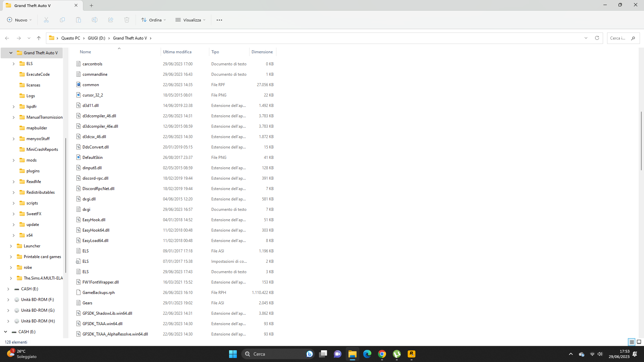This screenshot has width=644, height=362.
Task: Expand the mods folder in tree
Action: pyautogui.click(x=13, y=160)
